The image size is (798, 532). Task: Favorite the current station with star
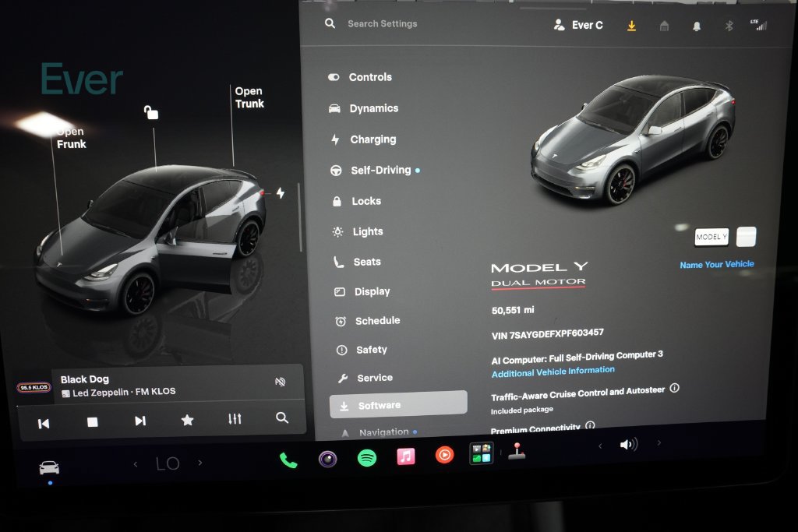[x=187, y=420]
